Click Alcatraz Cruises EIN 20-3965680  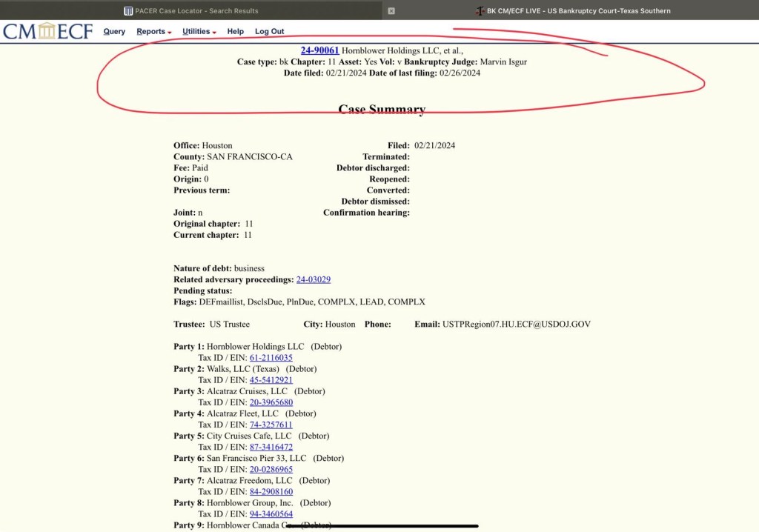271,402
